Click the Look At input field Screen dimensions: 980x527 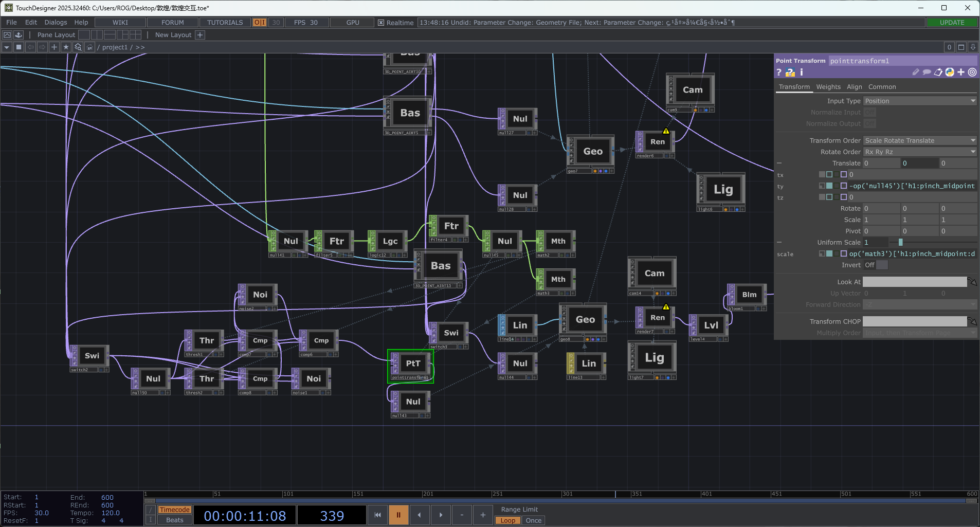point(915,282)
